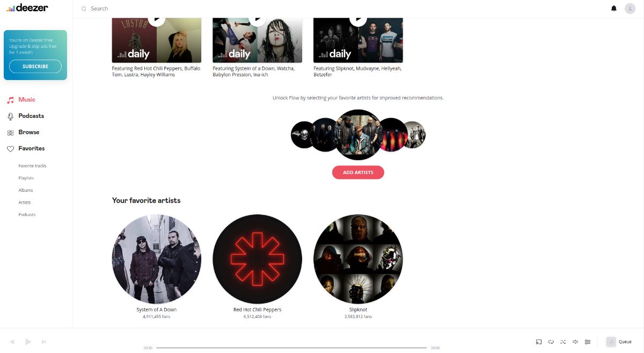Open Favorite tracks
This screenshot has width=644, height=353.
(32, 166)
